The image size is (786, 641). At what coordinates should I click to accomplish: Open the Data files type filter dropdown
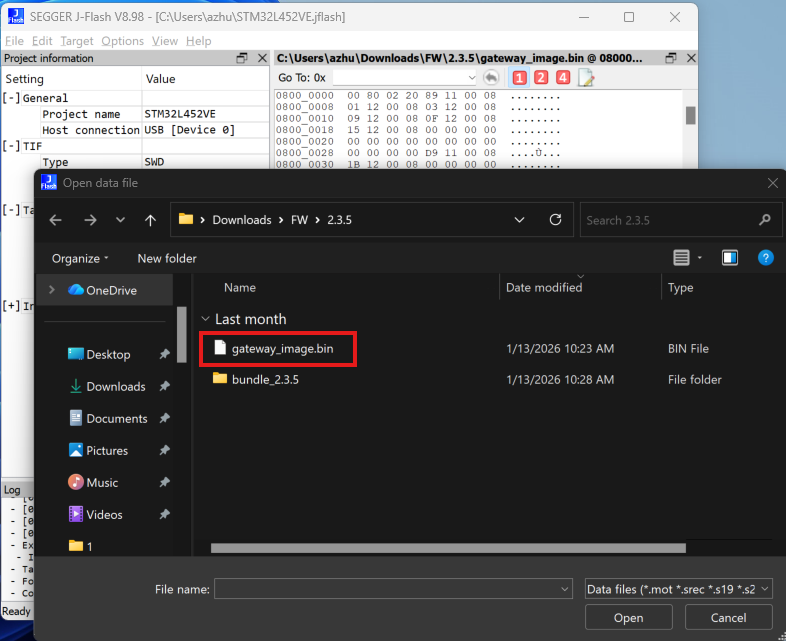pyautogui.click(x=678, y=589)
